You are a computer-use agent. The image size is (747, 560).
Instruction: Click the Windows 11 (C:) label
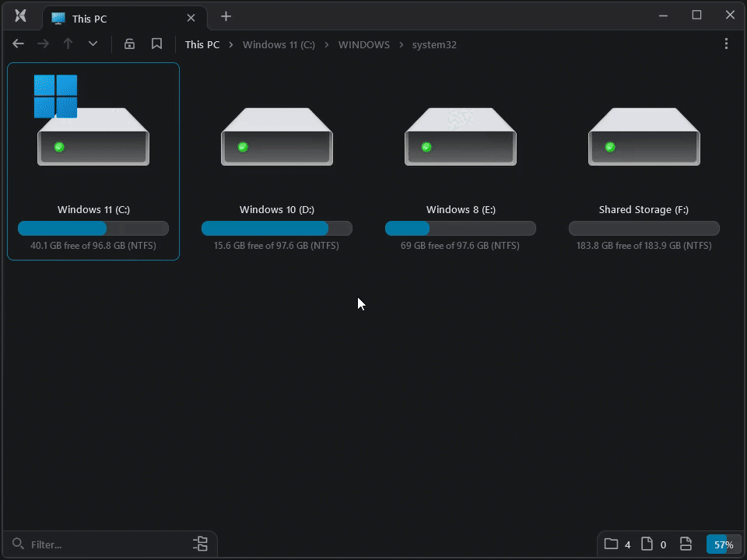click(93, 209)
